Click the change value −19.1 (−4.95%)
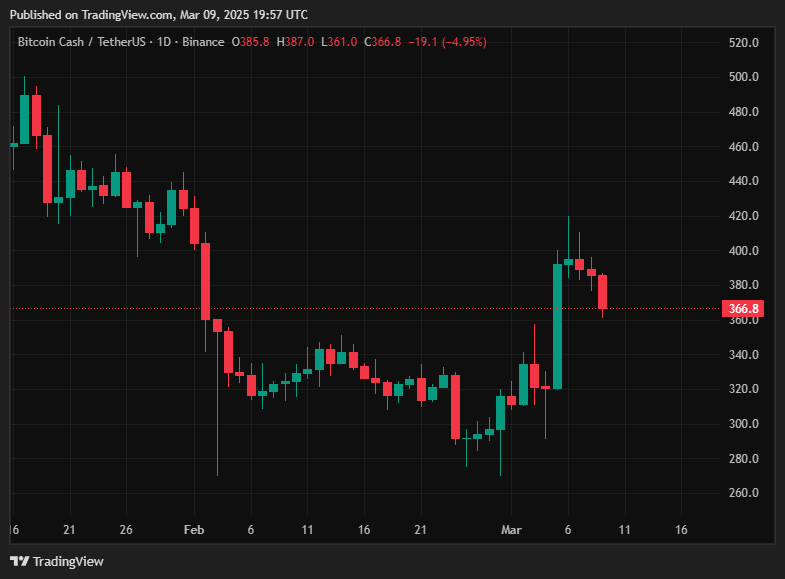785x579 pixels. pos(447,42)
